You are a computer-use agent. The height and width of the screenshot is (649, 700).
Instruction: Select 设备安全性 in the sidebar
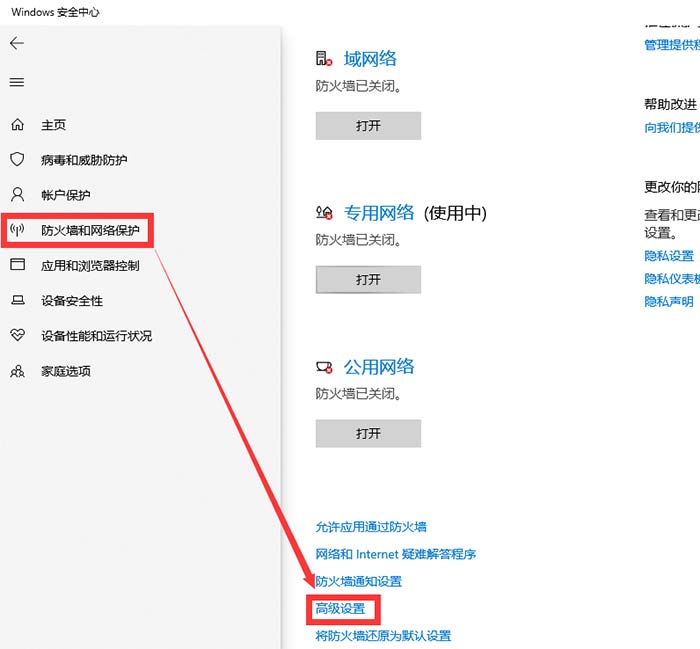[x=72, y=301]
